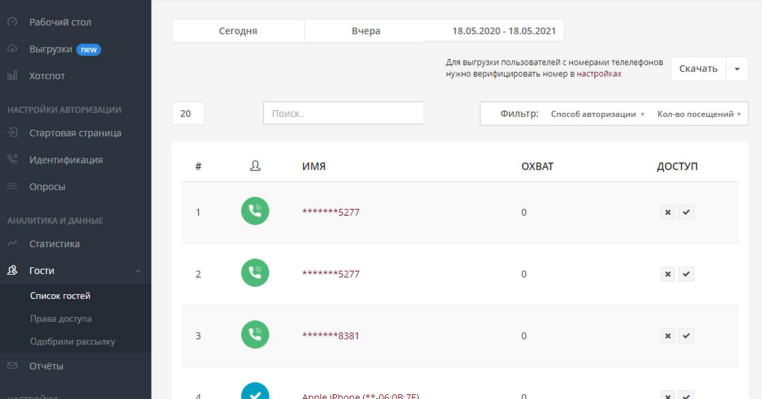Open Рабочий стол dashboard icon
Image resolution: width=762 pixels, height=399 pixels.
(12, 22)
